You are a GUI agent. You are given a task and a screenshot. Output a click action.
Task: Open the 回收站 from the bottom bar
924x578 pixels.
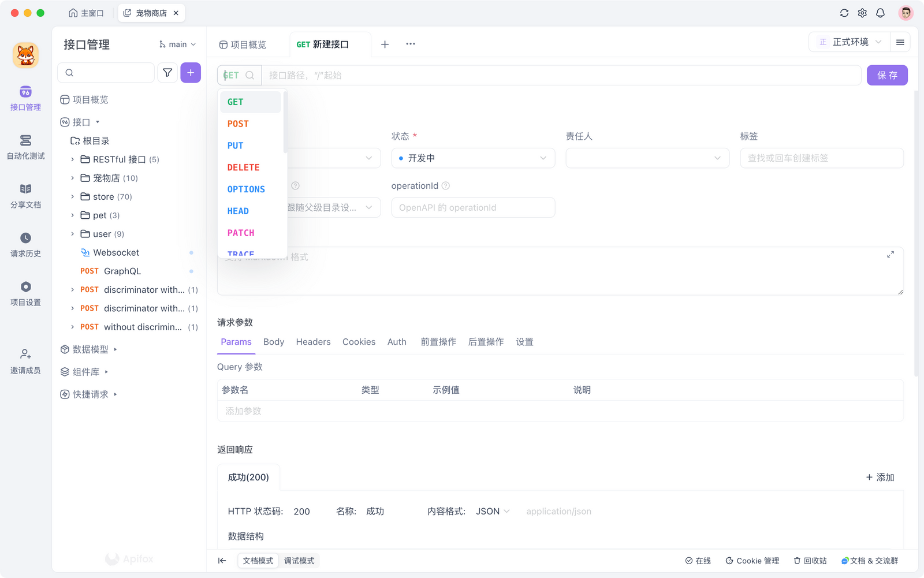pos(810,560)
